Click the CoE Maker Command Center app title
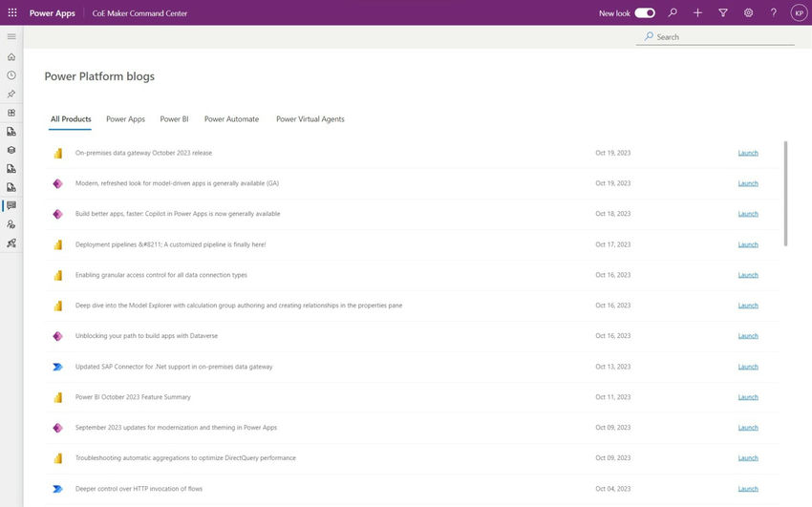 pyautogui.click(x=139, y=13)
